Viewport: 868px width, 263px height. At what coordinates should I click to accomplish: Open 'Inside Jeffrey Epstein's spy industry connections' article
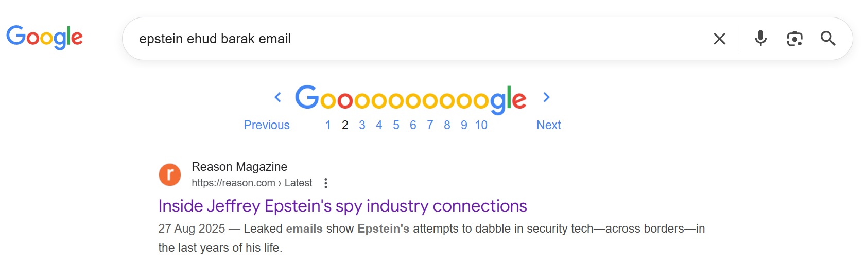pos(342,206)
